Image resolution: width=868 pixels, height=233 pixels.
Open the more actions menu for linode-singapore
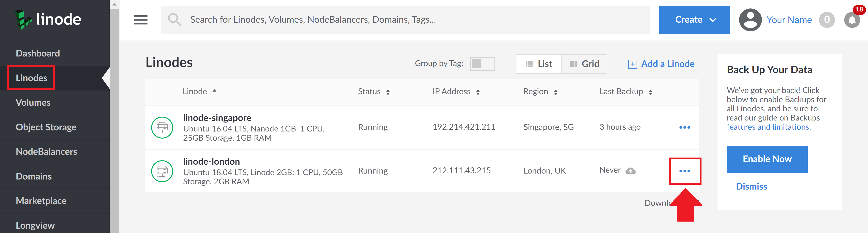[x=684, y=127]
